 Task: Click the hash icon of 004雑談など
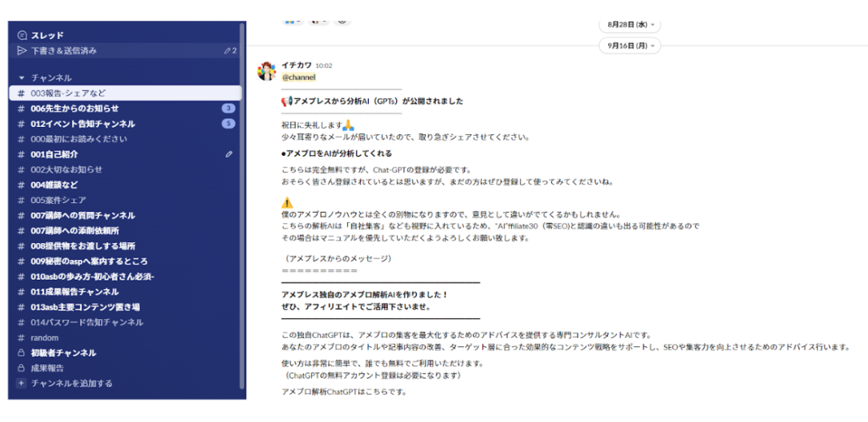[x=21, y=185]
